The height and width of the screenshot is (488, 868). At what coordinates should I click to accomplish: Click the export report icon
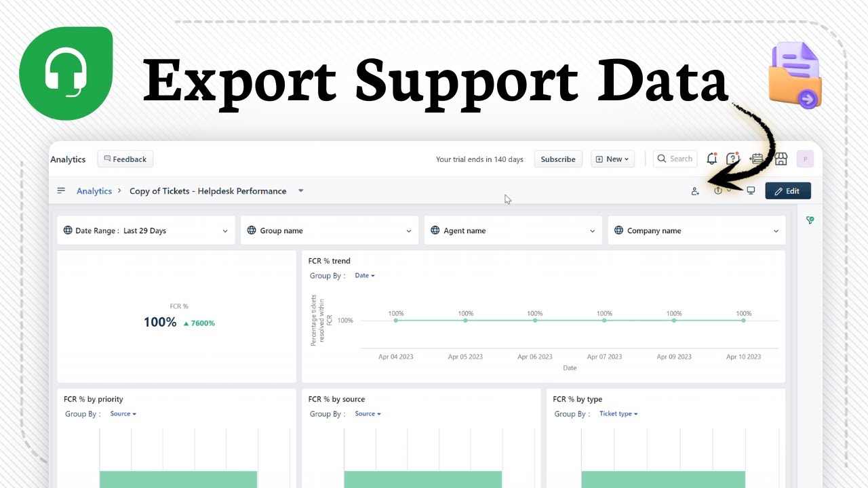tap(718, 191)
